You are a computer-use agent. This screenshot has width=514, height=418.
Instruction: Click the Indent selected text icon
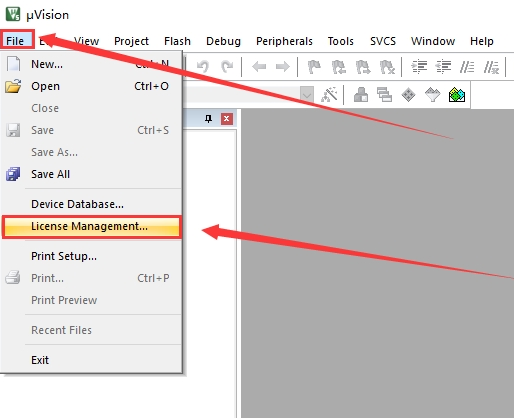[419, 67]
